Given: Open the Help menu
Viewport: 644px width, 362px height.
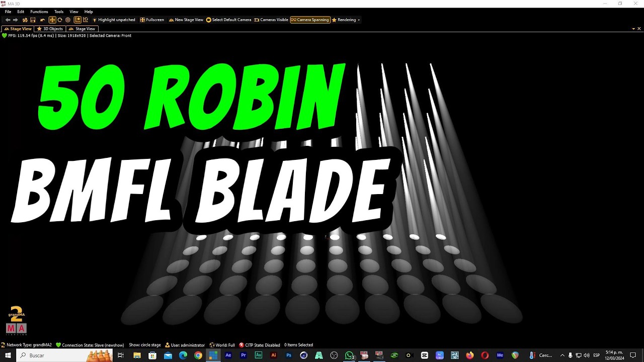Looking at the screenshot, I should click(89, 12).
